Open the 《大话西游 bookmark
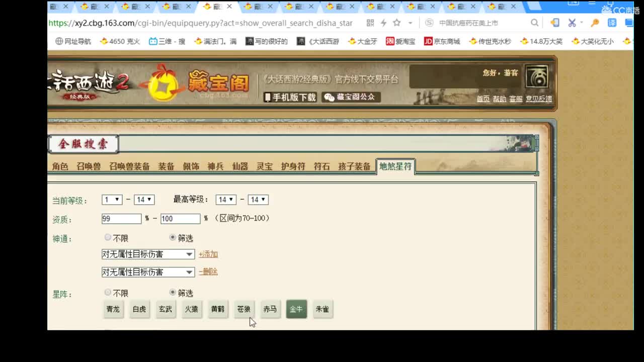This screenshot has width=644, height=362. coord(318,41)
